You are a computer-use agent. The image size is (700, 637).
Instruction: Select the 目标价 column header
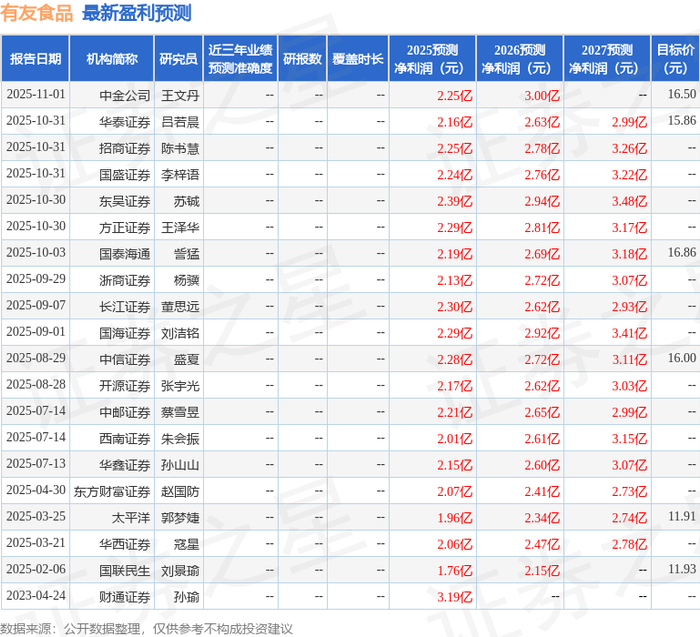(675, 58)
